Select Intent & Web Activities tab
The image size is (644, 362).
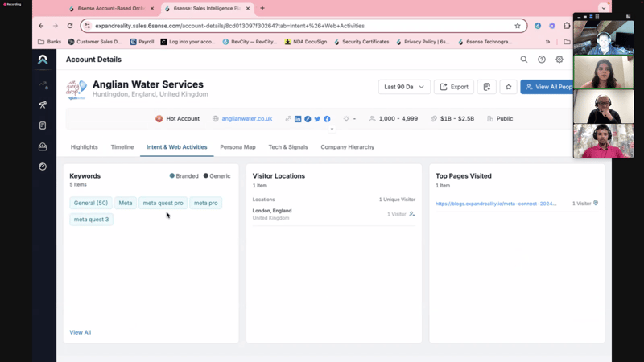[176, 147]
